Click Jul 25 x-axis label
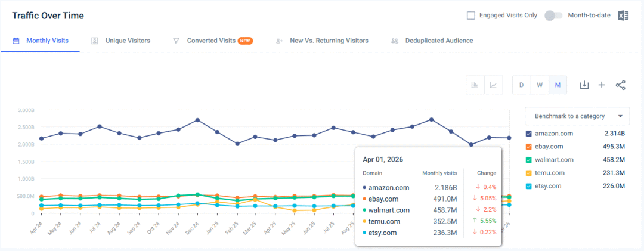The width and height of the screenshot is (644, 251). point(329,228)
